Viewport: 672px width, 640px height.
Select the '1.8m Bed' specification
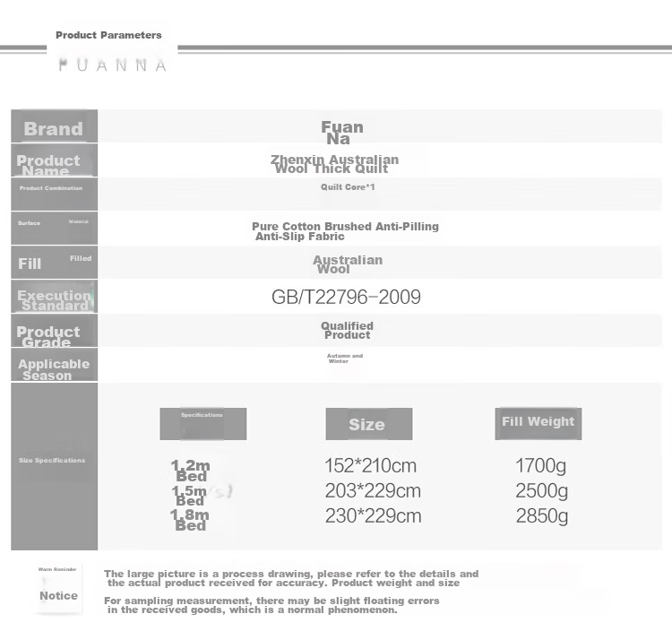[x=190, y=520]
